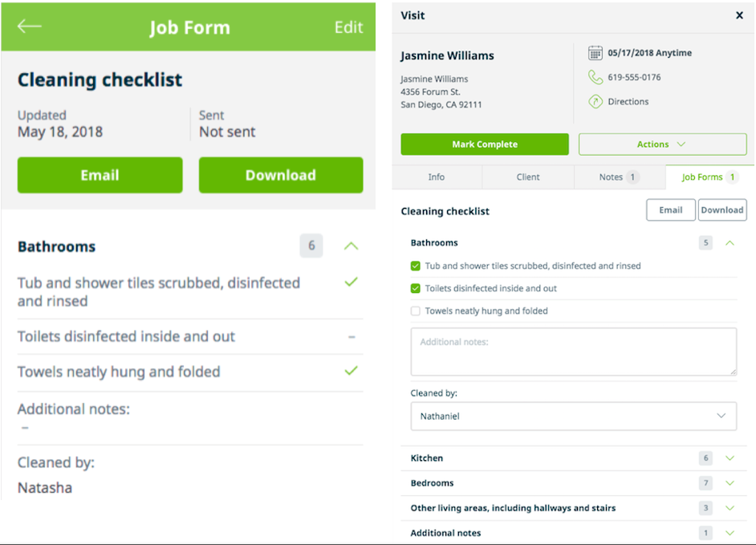Open the Actions dropdown menu
The height and width of the screenshot is (545, 756).
(x=662, y=144)
